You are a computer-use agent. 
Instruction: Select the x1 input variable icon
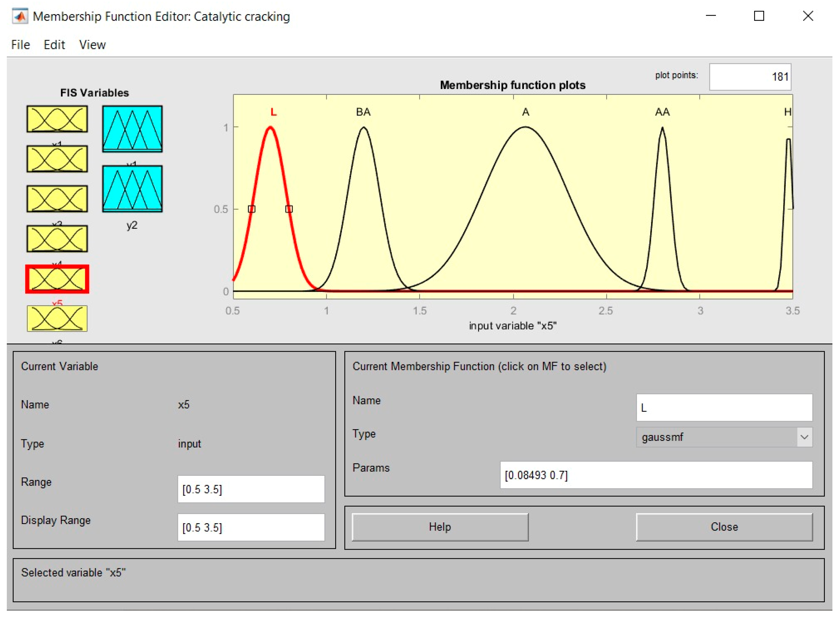coord(57,119)
